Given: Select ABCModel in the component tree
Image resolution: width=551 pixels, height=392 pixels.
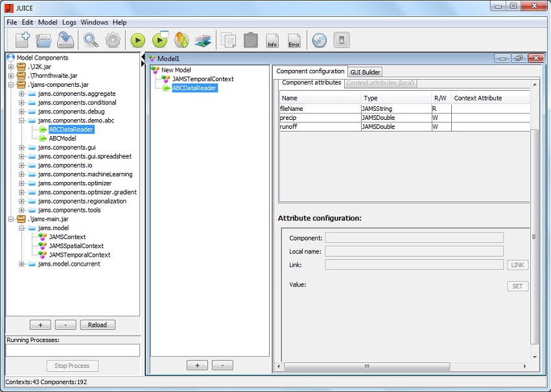Looking at the screenshot, I should click(62, 138).
